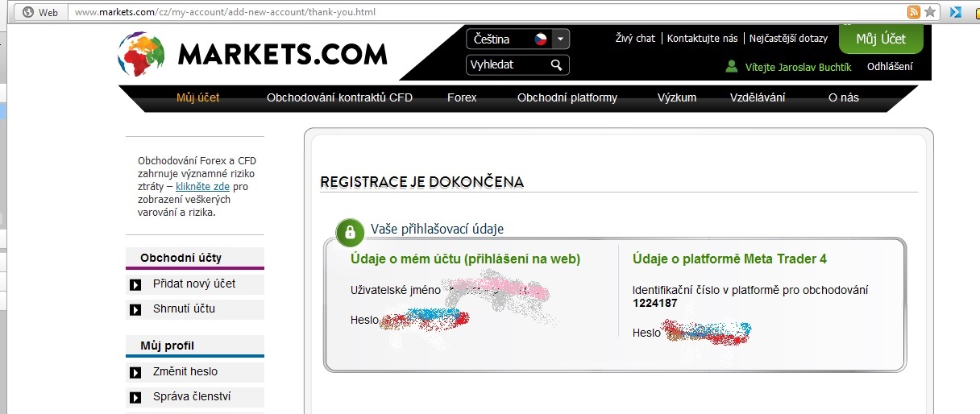
Task: Click arrow icon beside Změnit heslo
Action: point(135,372)
